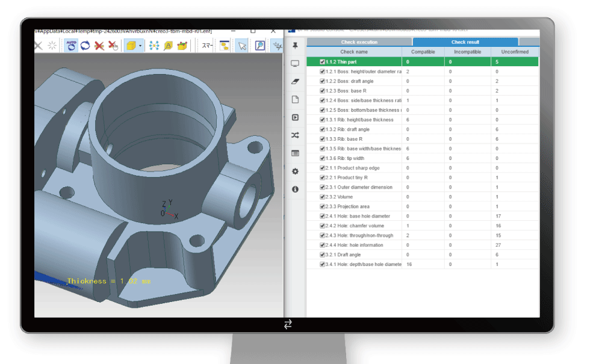Viewport: 602px width, 364px height.
Task: Select the '1.2.5 Boss: bottom/base thickness' row label
Action: (x=364, y=110)
